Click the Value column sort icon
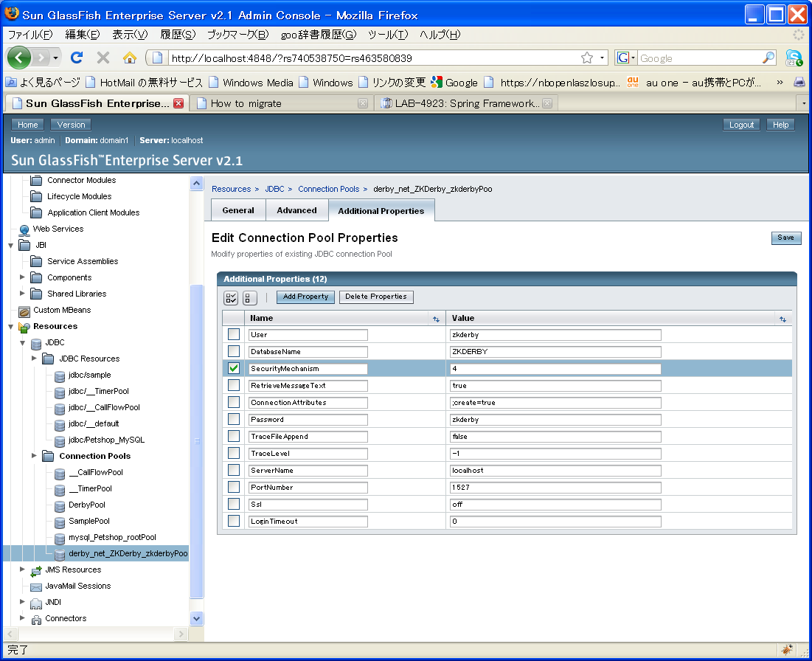Image resolution: width=812 pixels, height=661 pixels. tap(782, 319)
